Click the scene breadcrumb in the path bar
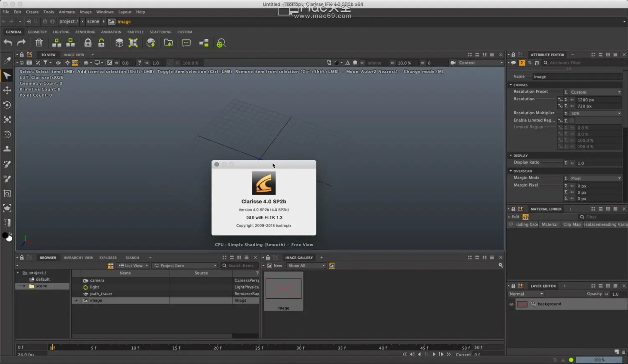The width and height of the screenshot is (628, 364). [93, 21]
